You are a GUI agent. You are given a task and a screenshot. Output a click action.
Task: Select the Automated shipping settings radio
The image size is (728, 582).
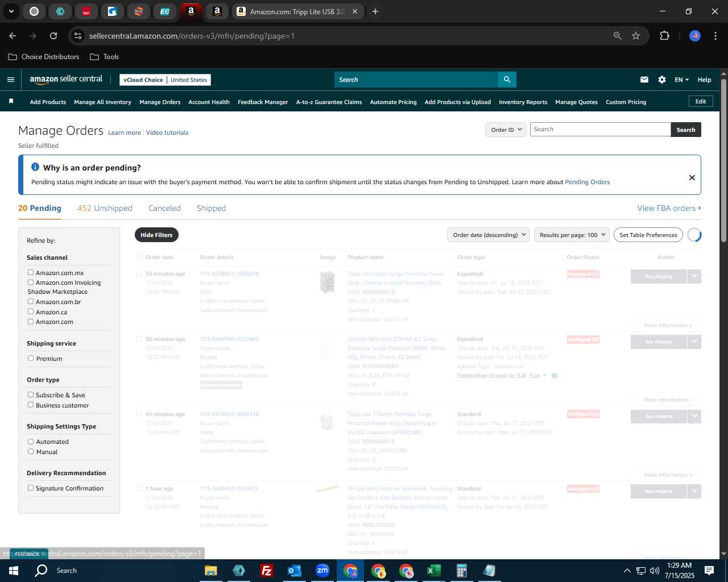click(31, 442)
